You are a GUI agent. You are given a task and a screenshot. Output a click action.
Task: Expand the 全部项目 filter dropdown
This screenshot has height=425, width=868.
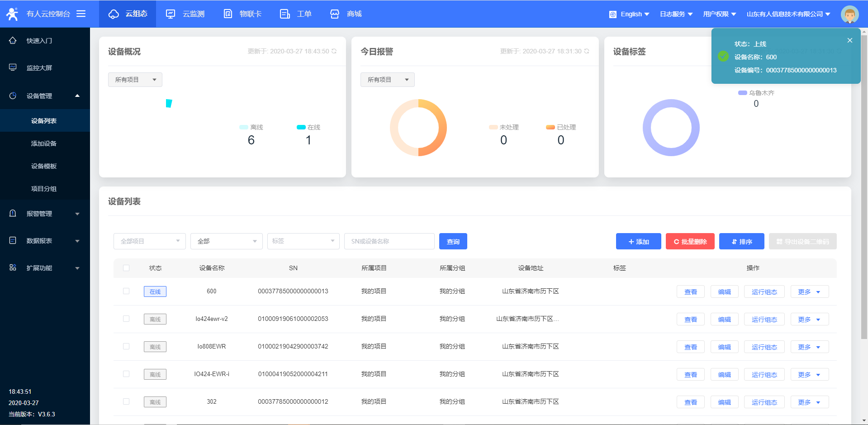149,241
